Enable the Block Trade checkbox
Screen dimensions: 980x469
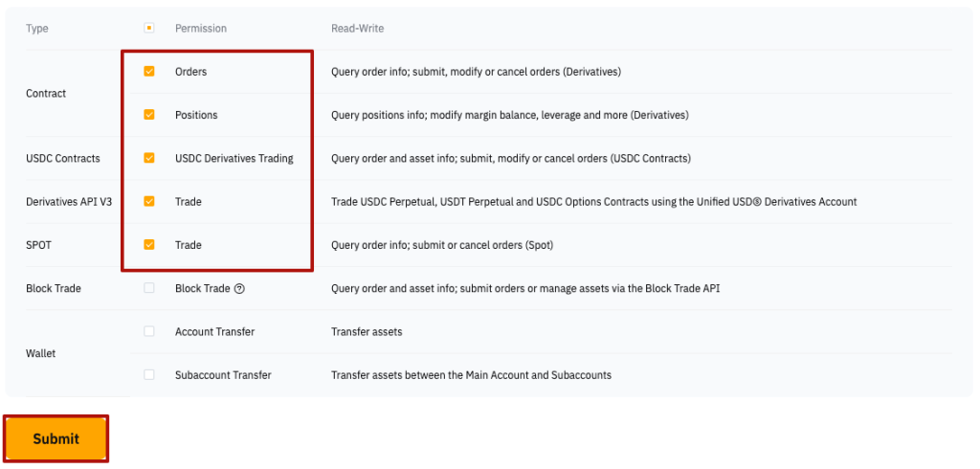click(x=148, y=288)
